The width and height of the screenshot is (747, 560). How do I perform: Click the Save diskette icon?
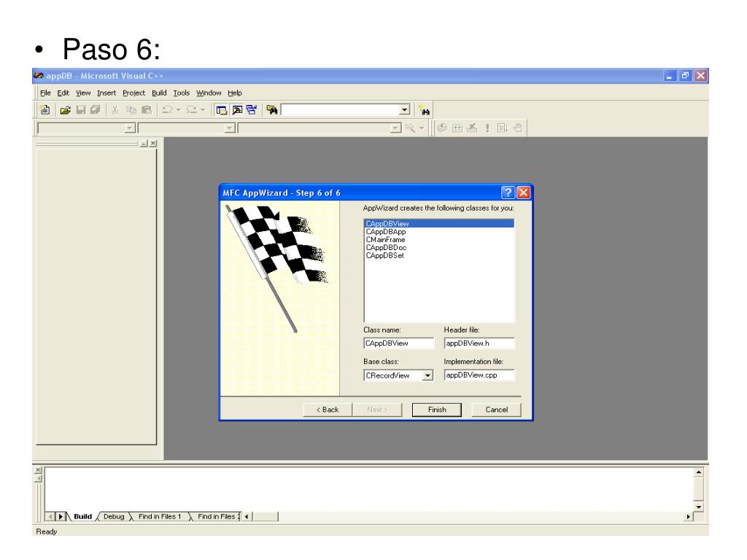click(80, 110)
